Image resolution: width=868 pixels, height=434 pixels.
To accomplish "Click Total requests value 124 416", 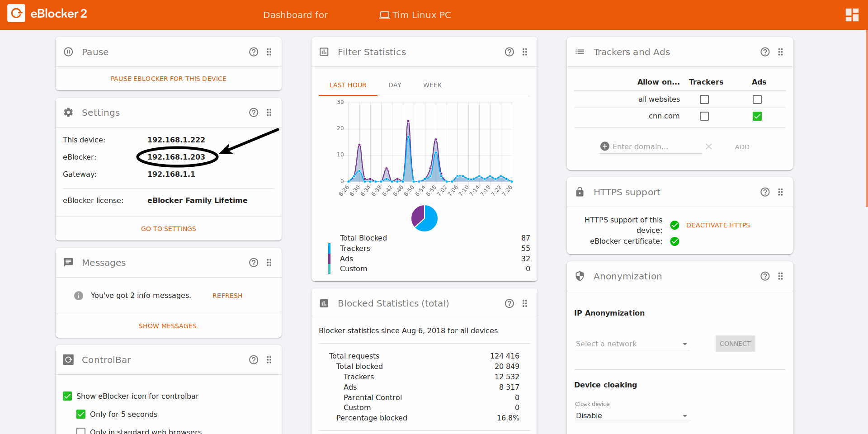I will [505, 356].
